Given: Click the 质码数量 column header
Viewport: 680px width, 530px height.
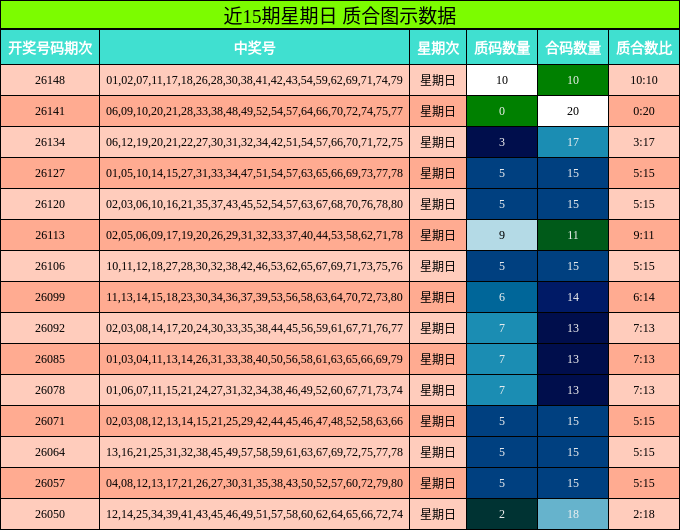Looking at the screenshot, I should click(x=502, y=47).
